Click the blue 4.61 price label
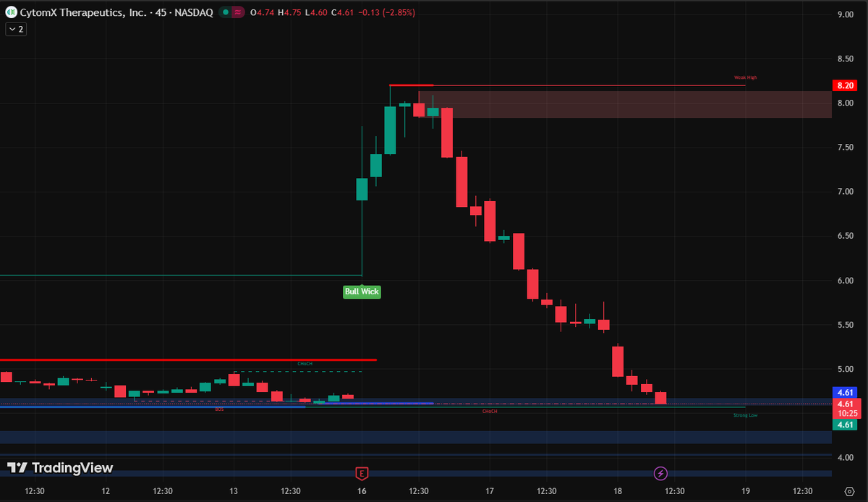Viewport: 868px width, 502px height. pos(845,393)
